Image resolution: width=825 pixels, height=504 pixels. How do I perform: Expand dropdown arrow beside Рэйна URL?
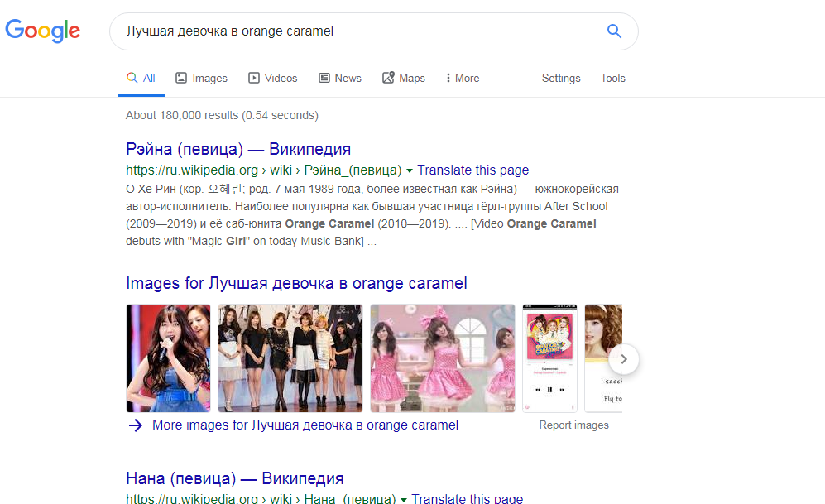(x=409, y=170)
